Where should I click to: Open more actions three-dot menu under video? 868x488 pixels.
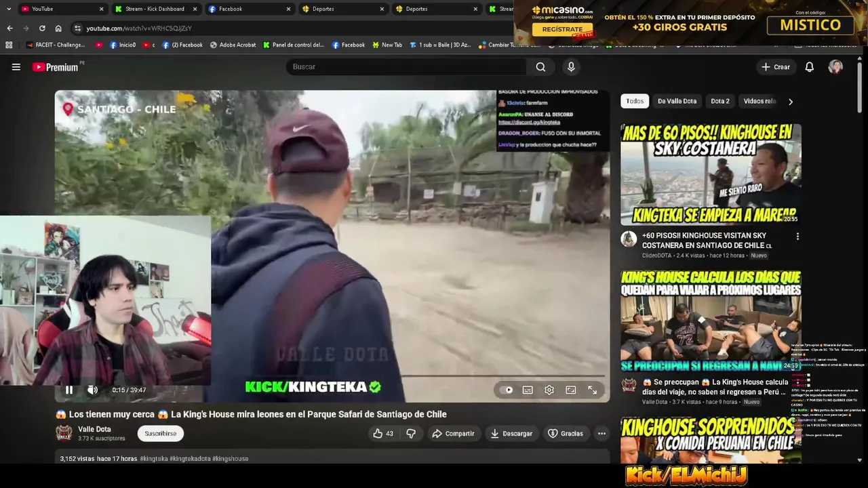[x=601, y=434]
